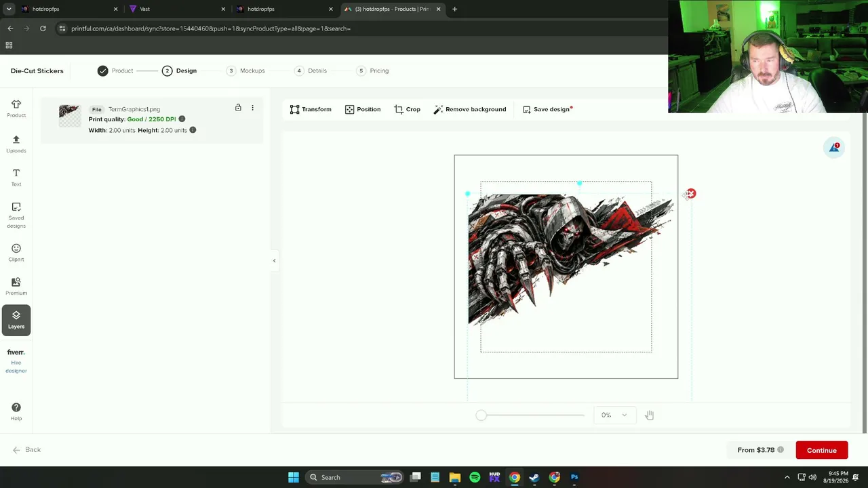Image resolution: width=868 pixels, height=488 pixels.
Task: Click the Good / 2250 DPI print quality text
Action: (151, 119)
